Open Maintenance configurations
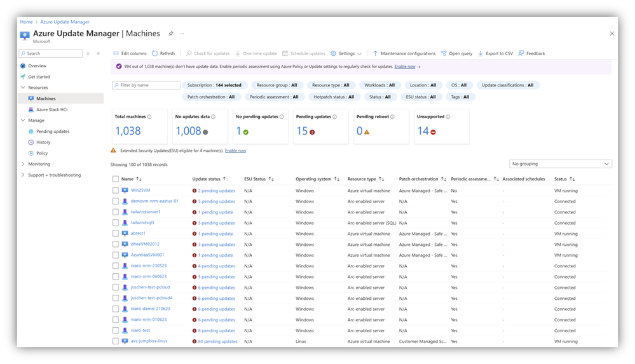 click(404, 53)
